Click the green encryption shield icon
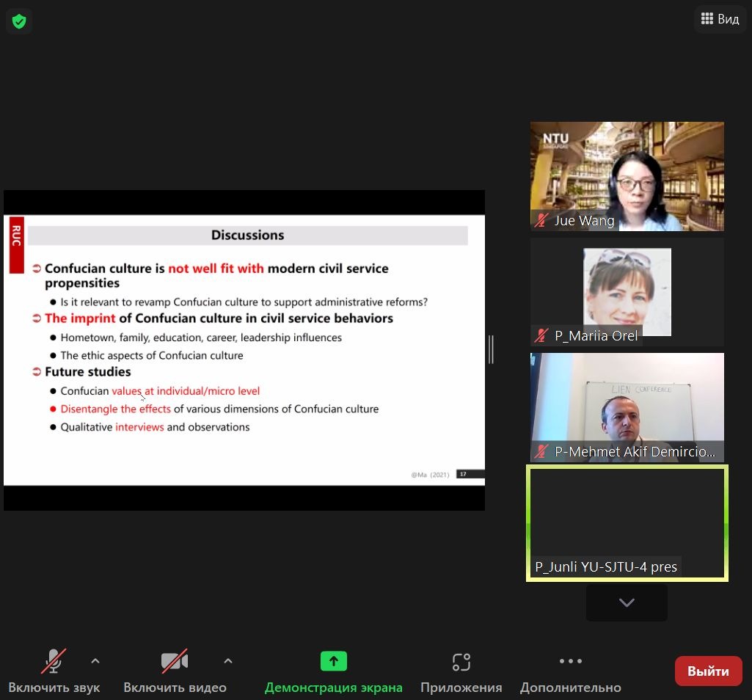Image resolution: width=752 pixels, height=700 pixels. (x=19, y=21)
